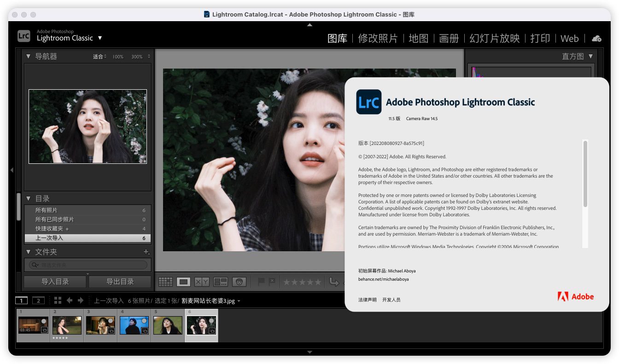
Task: Click the Adobe logo in the About dialog
Action: coord(576,296)
